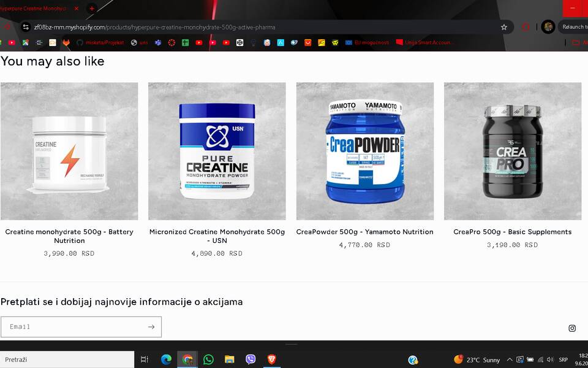
Task: Open CreaPro 500g - Basic Supplements link
Action: (513, 232)
